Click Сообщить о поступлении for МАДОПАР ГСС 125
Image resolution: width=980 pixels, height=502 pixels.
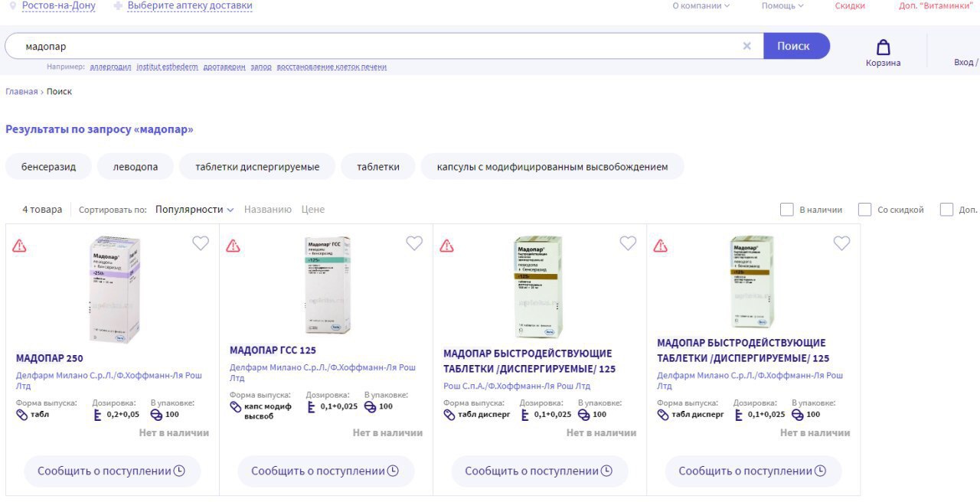tap(325, 471)
